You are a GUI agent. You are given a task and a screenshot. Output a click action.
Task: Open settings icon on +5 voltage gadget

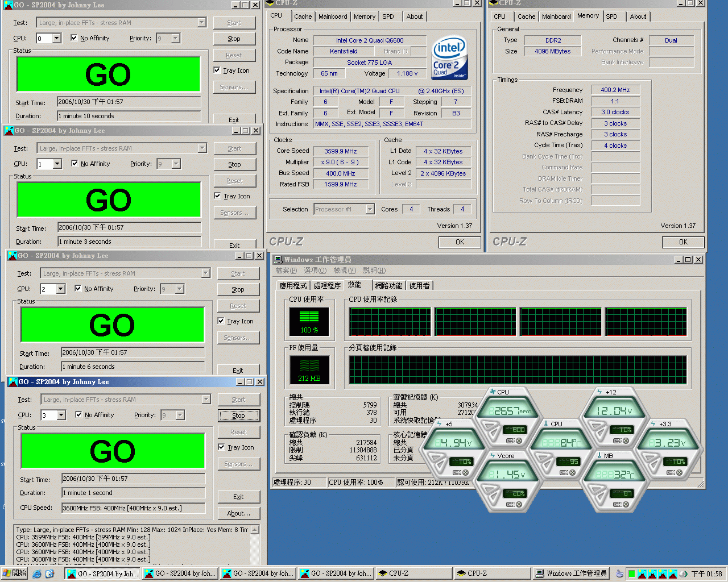[457, 472]
